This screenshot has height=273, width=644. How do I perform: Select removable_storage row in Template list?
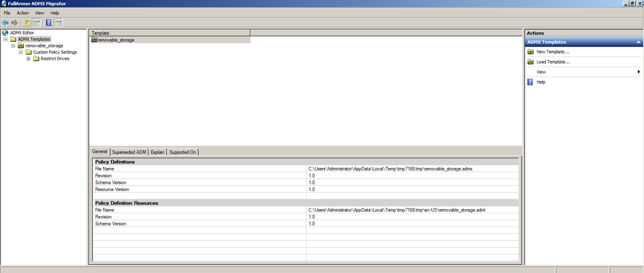[x=170, y=40]
